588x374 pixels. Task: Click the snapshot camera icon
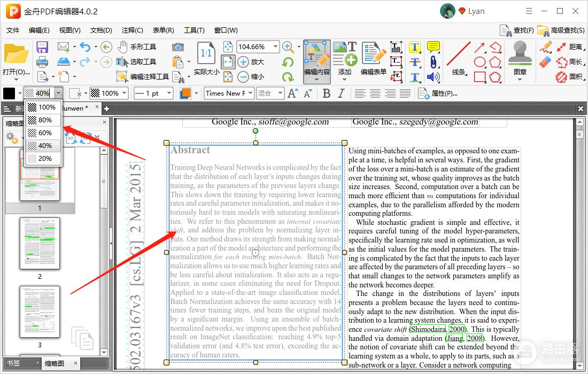(177, 47)
